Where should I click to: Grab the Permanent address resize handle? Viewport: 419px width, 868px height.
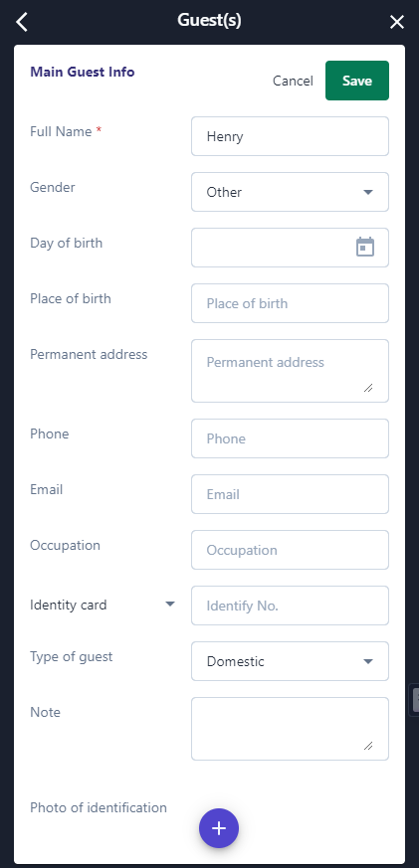tap(368, 388)
